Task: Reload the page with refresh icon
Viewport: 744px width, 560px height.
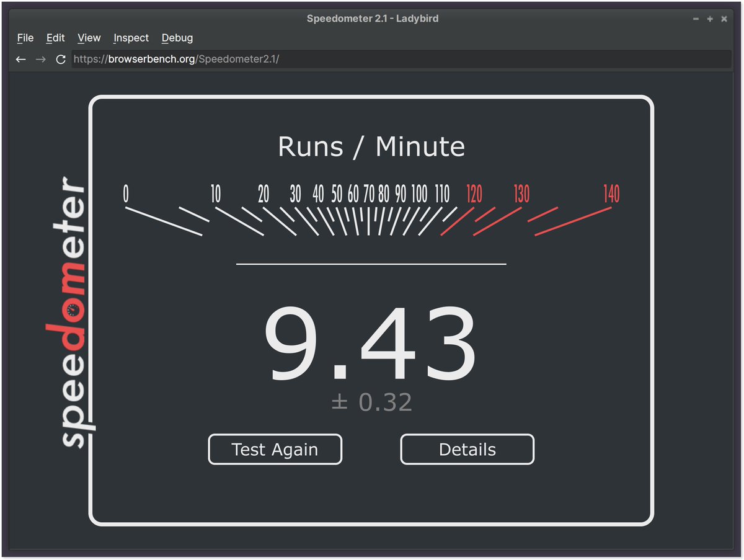Action: pos(60,60)
